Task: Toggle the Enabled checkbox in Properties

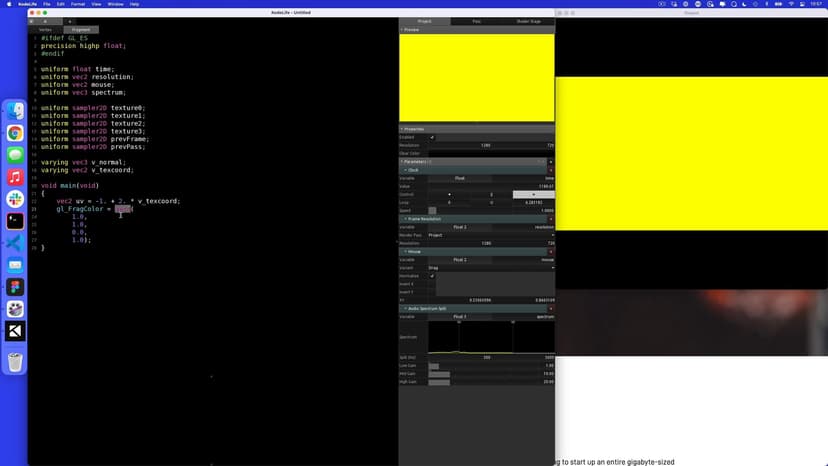Action: pos(432,137)
